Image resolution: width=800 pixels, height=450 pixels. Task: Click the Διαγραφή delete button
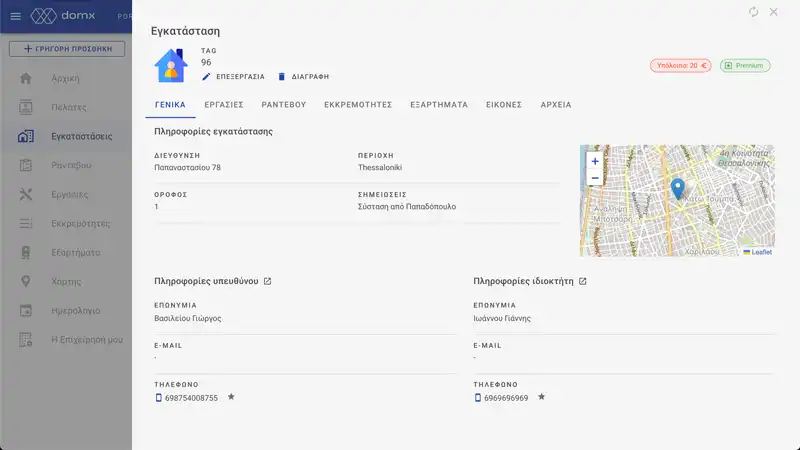tap(303, 77)
